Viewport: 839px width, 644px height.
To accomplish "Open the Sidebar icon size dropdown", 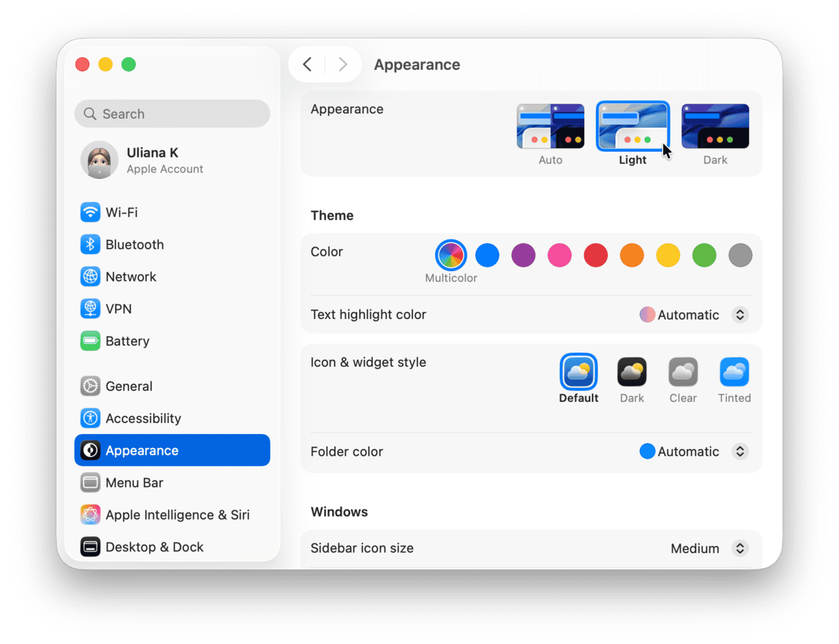I will pos(740,548).
